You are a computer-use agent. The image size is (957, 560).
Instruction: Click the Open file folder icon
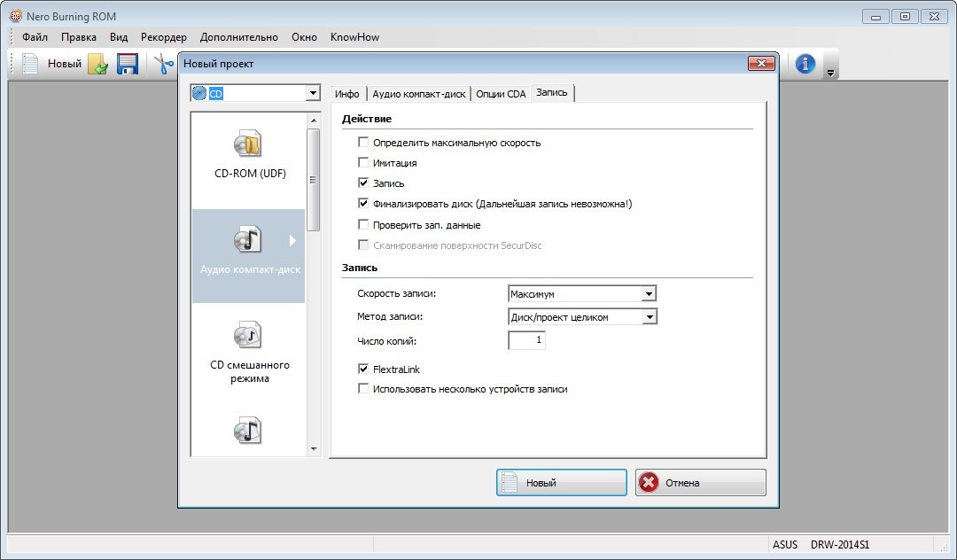(x=97, y=64)
